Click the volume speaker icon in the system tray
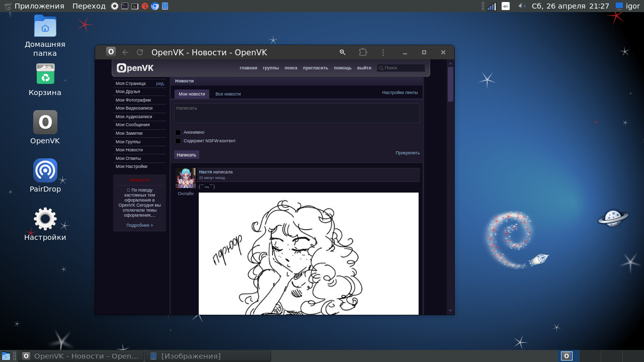This screenshot has height=362, width=644. point(522,6)
